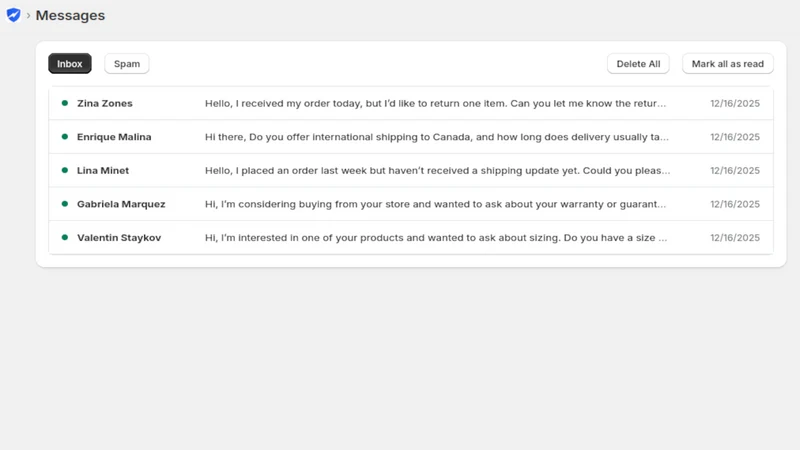Screen dimensions: 800x450
Task: Click the green unread dot for Zina Zones
Action: pyautogui.click(x=65, y=103)
